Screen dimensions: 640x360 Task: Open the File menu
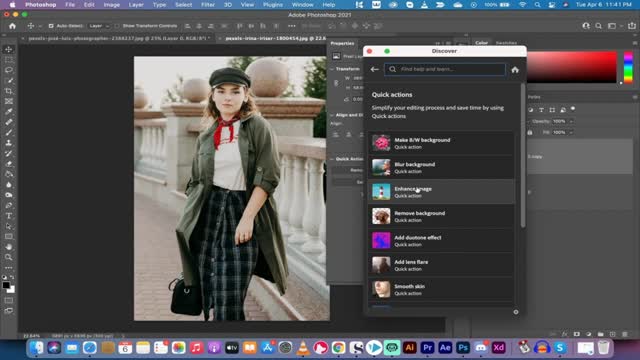point(70,5)
